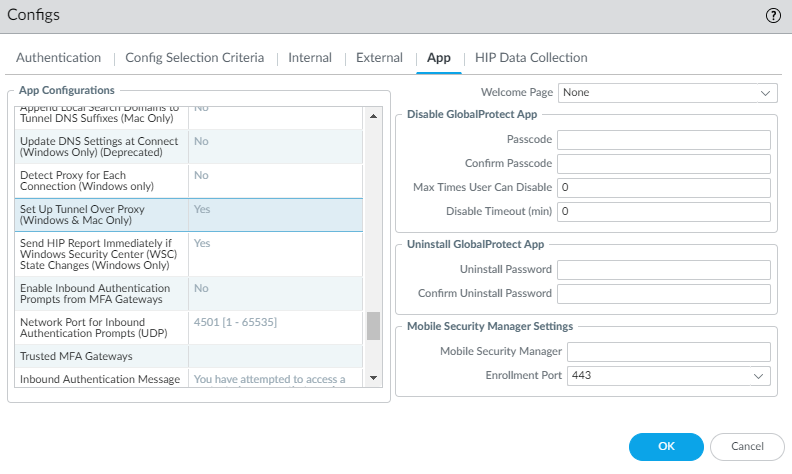This screenshot has width=792, height=474.
Task: Cancel the Configs dialog
Action: click(x=747, y=446)
